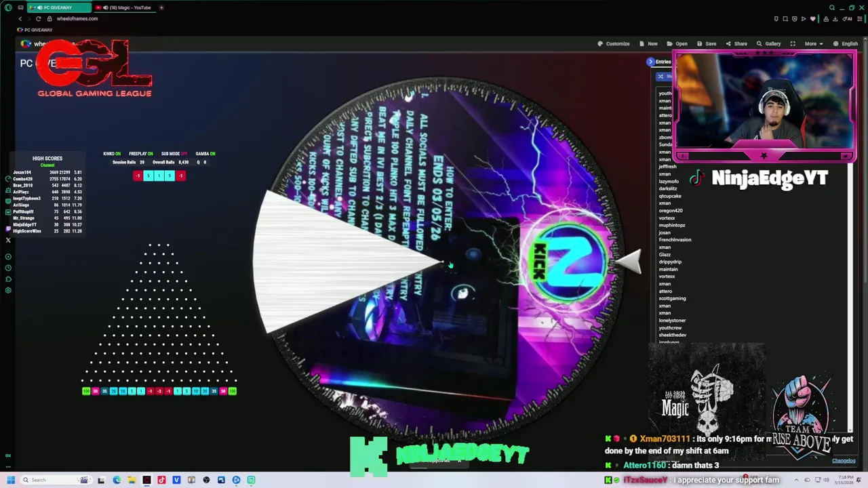This screenshot has height=488, width=868.
Task: Select entry 'lazymofo' in the entries list
Action: tap(669, 181)
